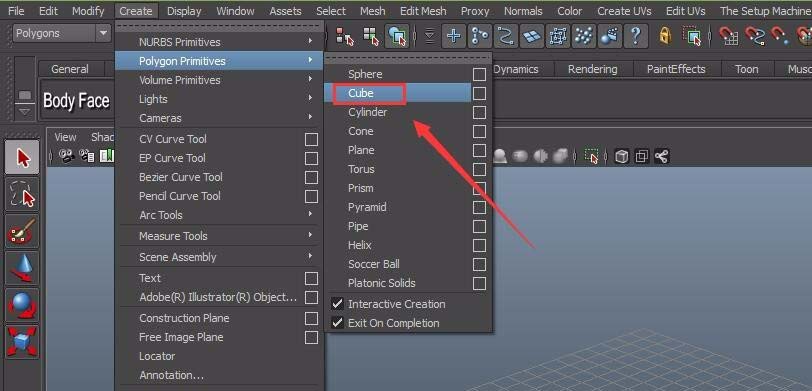The height and width of the screenshot is (391, 812).
Task: Click Body Face shelf button
Action: click(x=77, y=100)
